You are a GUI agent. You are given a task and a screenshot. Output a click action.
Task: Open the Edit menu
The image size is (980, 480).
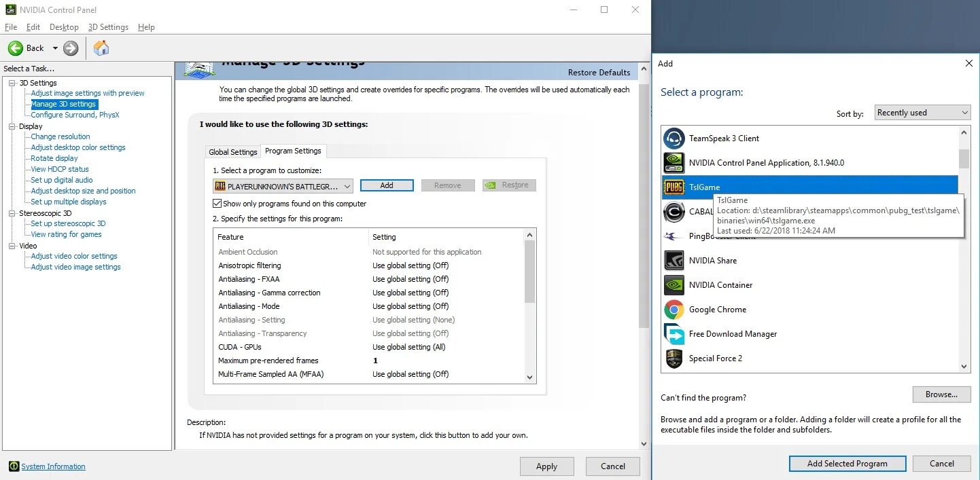tap(33, 27)
